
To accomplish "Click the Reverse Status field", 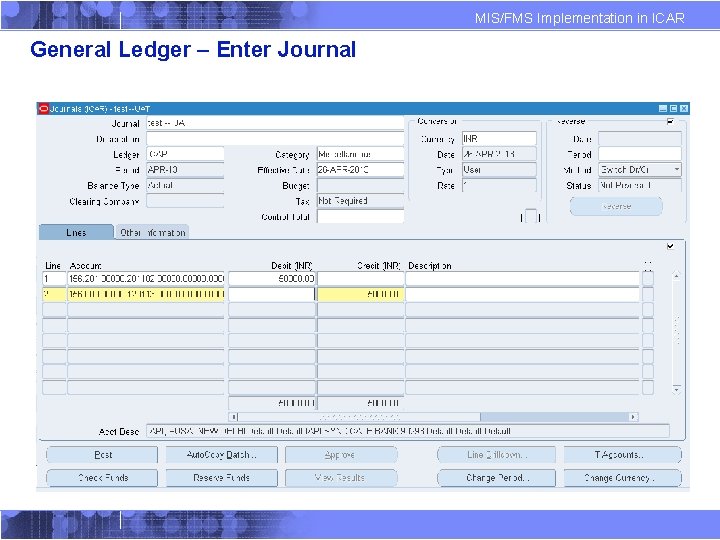I will [x=640, y=186].
